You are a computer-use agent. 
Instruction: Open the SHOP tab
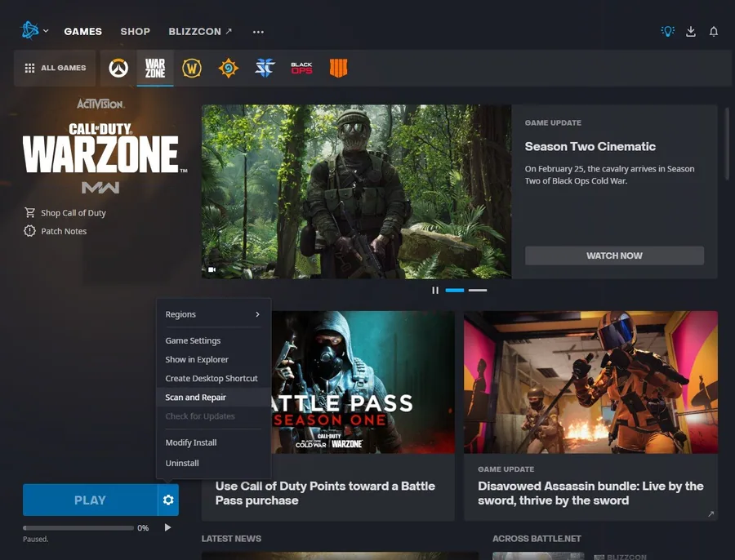pyautogui.click(x=135, y=31)
